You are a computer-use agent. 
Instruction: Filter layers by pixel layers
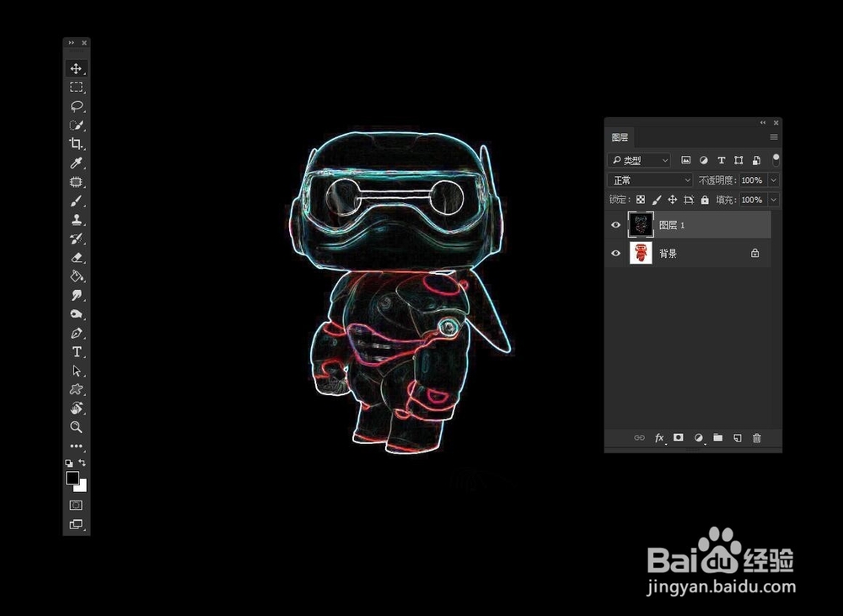(685, 160)
